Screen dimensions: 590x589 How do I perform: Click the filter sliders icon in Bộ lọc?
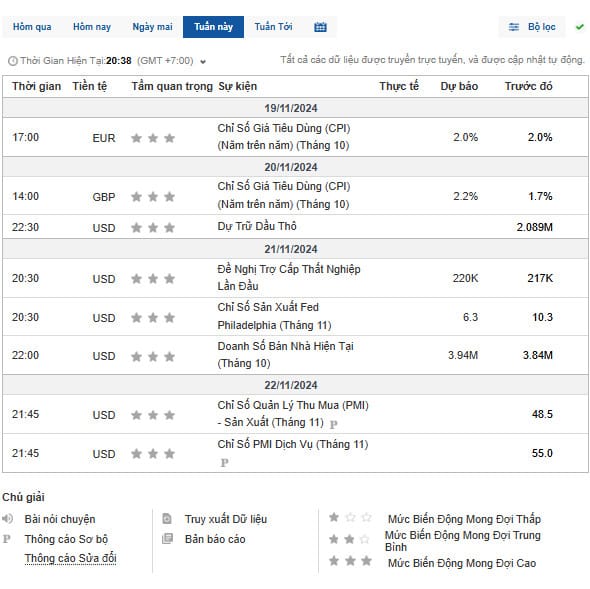pyautogui.click(x=514, y=27)
